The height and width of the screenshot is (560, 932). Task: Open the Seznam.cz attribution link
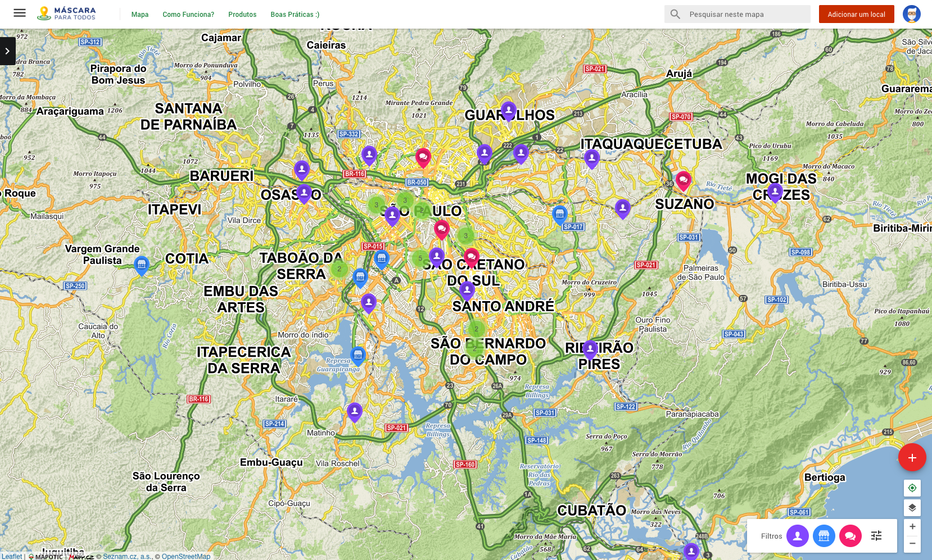[127, 557]
